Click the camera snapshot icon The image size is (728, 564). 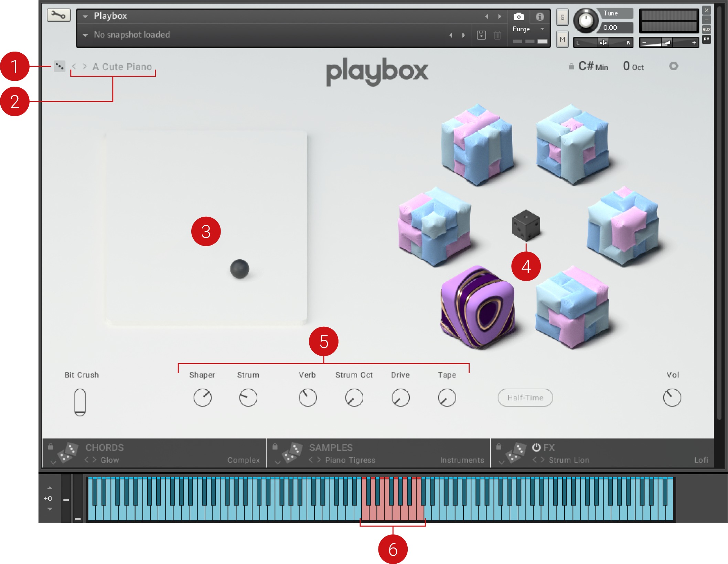(x=518, y=17)
